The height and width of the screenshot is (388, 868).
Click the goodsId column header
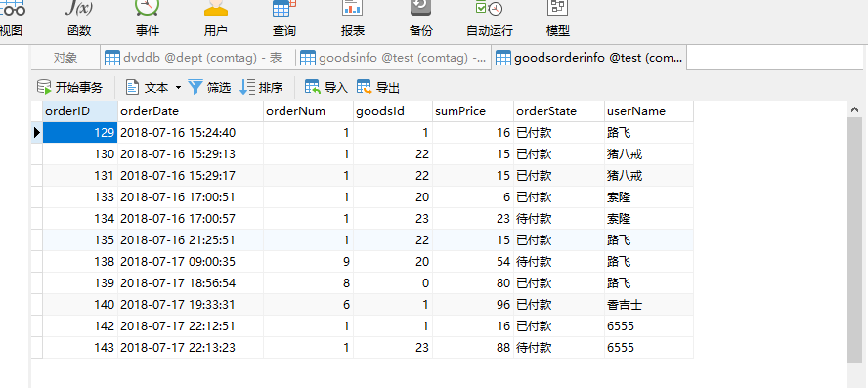pyautogui.click(x=393, y=111)
